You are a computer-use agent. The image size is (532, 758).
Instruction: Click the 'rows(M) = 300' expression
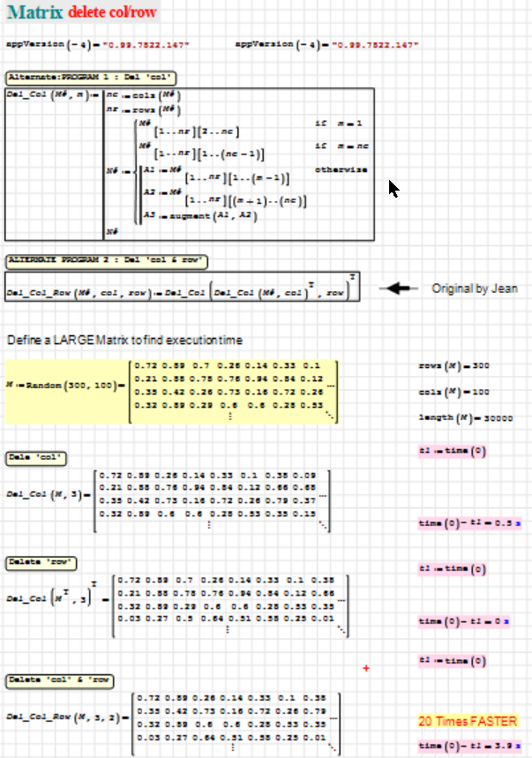coord(460,365)
